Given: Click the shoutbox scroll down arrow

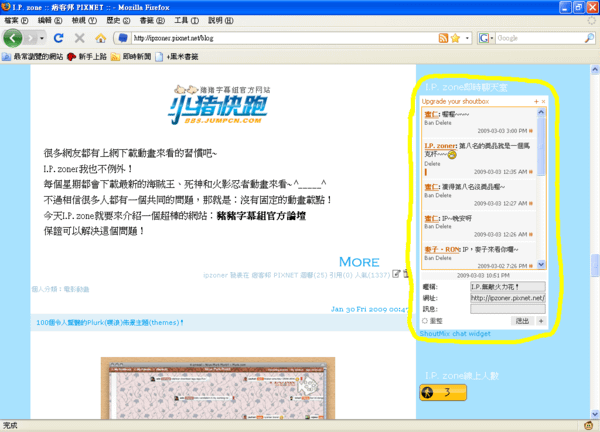Looking at the screenshot, I should pyautogui.click(x=541, y=264).
